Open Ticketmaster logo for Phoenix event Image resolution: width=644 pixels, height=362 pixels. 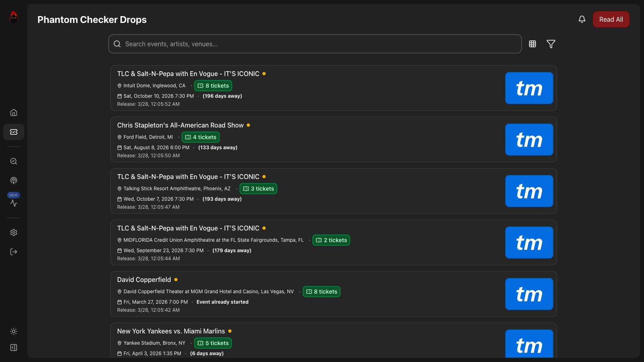[x=529, y=191]
